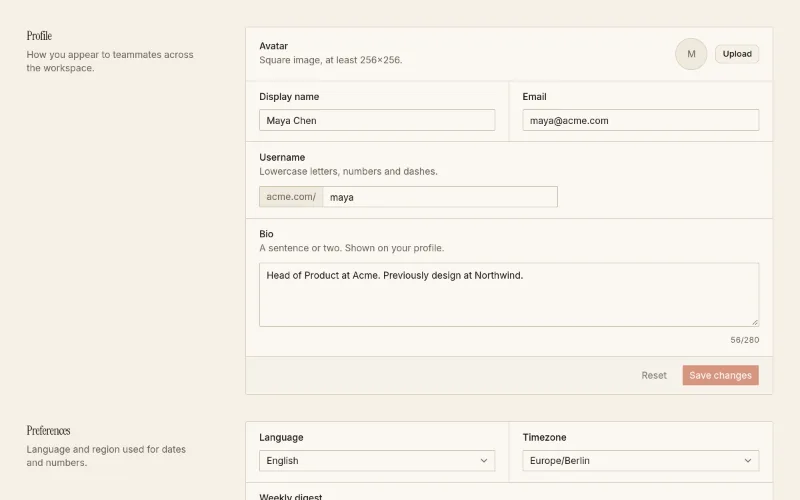The width and height of the screenshot is (800, 500).
Task: Click the Display name label
Action: tap(289, 97)
